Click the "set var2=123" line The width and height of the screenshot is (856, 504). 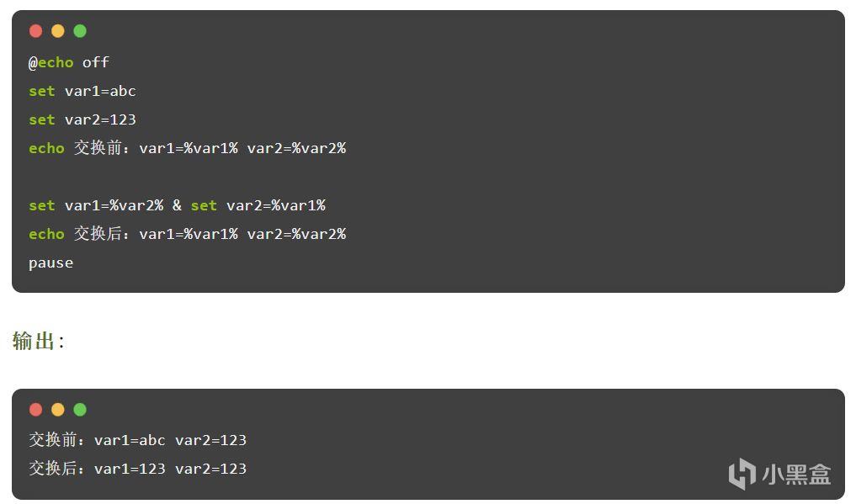(x=82, y=119)
